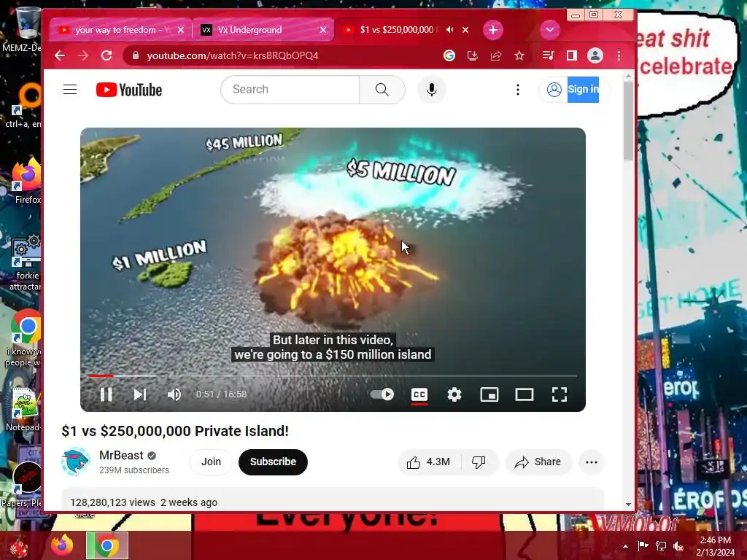Close the 'your way to freedom' tab
This screenshot has width=747, height=560.
(181, 30)
